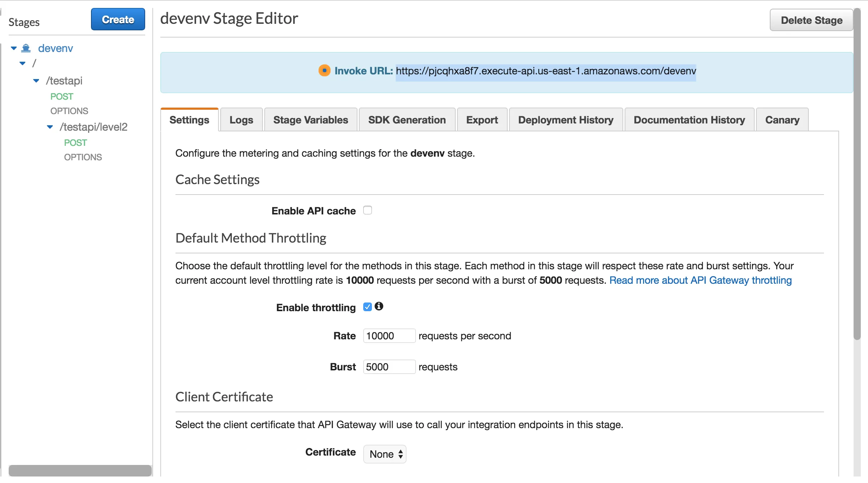Enable the API cache checkbox
The image size is (868, 483).
[367, 210]
